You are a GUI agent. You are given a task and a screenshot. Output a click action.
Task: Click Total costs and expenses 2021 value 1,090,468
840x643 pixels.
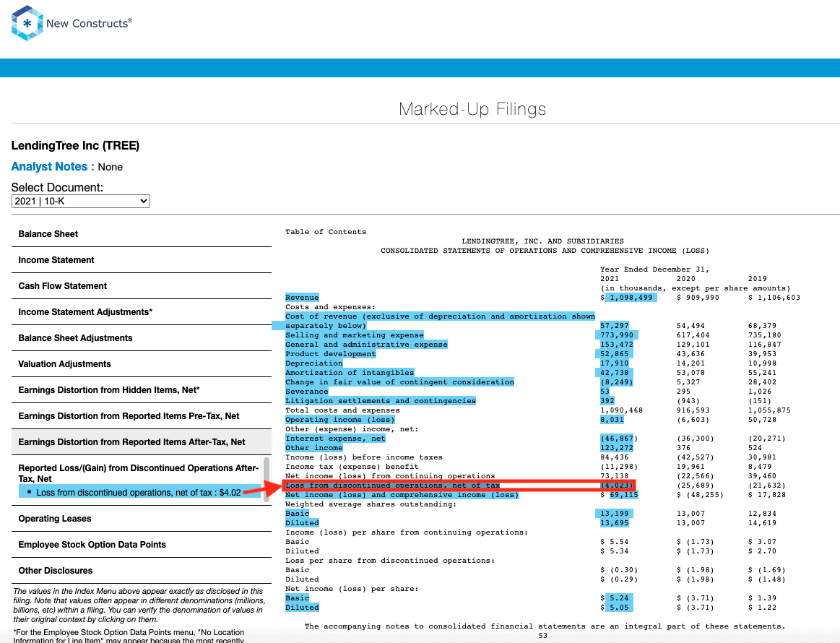[x=621, y=410]
